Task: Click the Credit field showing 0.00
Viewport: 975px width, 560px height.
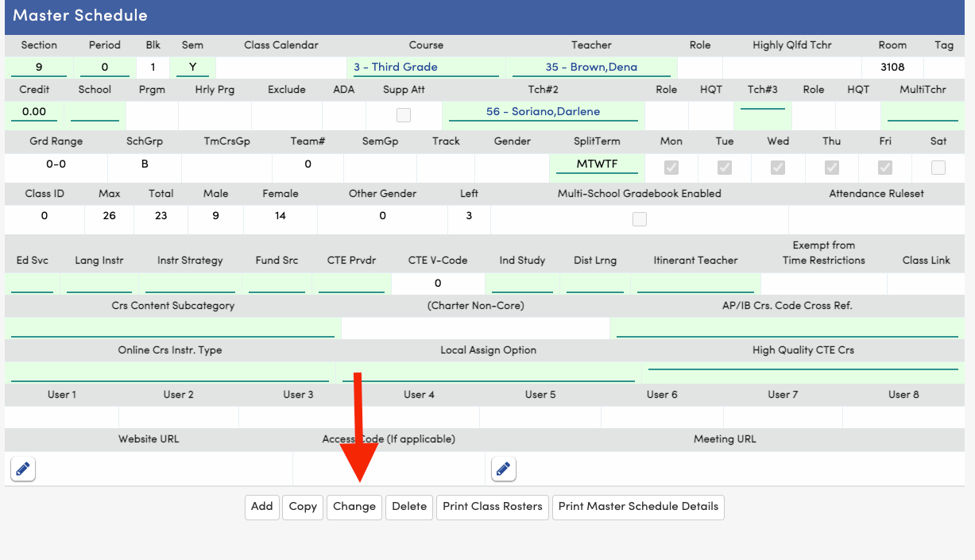Action: (34, 112)
